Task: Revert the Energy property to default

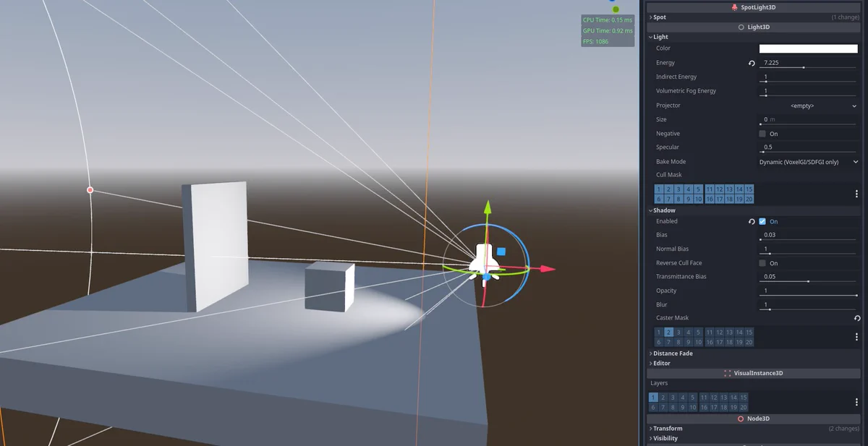Action: 752,63
